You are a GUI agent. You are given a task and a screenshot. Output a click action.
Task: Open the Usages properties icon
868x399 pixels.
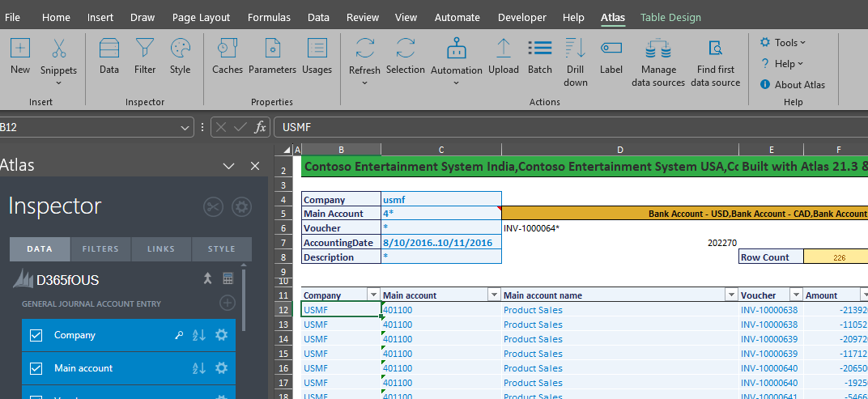pos(317,49)
